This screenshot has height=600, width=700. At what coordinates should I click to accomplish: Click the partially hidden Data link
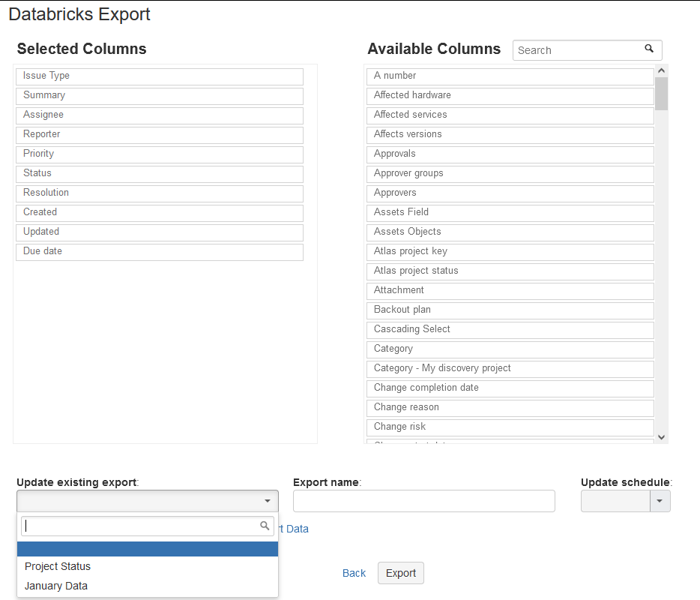point(294,529)
